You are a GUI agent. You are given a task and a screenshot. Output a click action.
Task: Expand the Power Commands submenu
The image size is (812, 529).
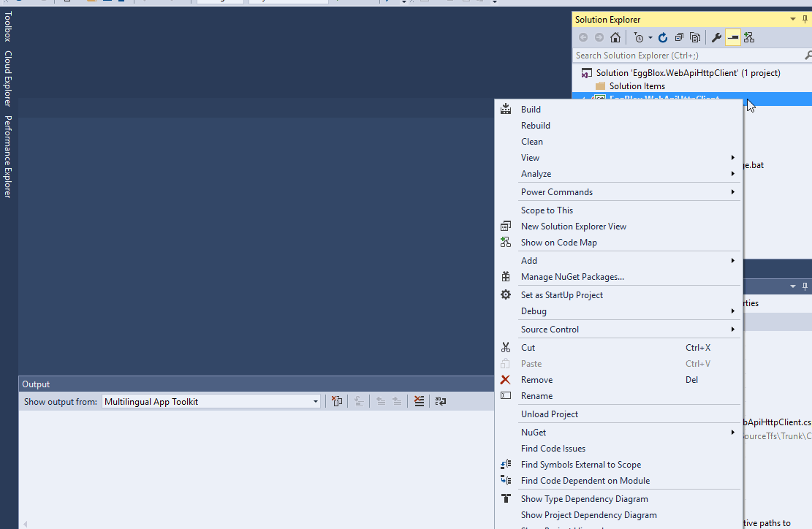tap(619, 191)
